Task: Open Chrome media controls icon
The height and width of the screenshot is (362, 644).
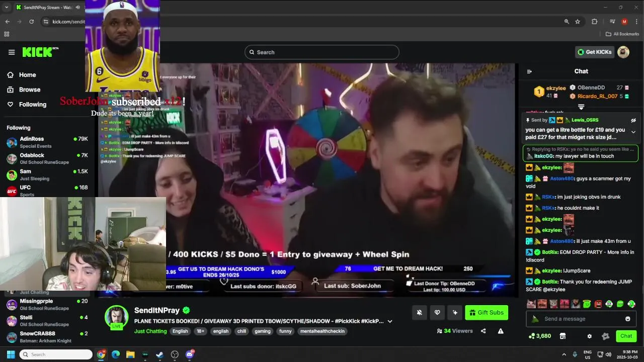Action: click(x=612, y=22)
